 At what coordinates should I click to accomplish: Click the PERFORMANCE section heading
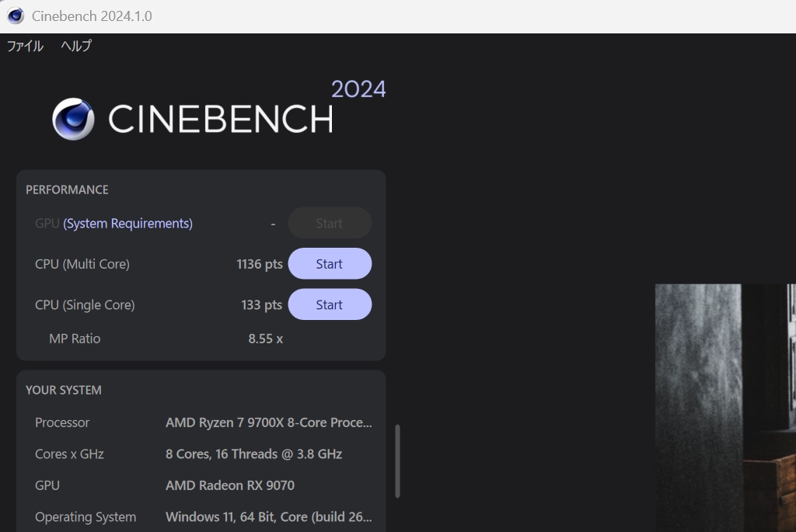click(67, 190)
